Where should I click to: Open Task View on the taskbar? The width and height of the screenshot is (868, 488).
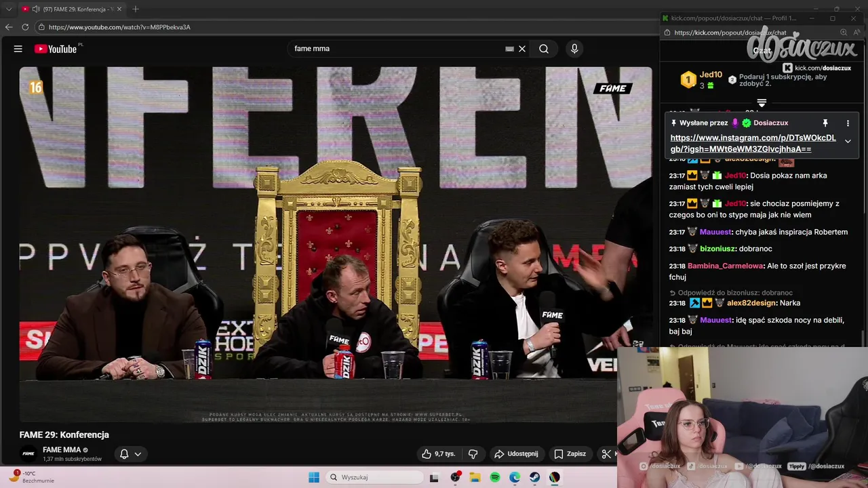point(434,477)
